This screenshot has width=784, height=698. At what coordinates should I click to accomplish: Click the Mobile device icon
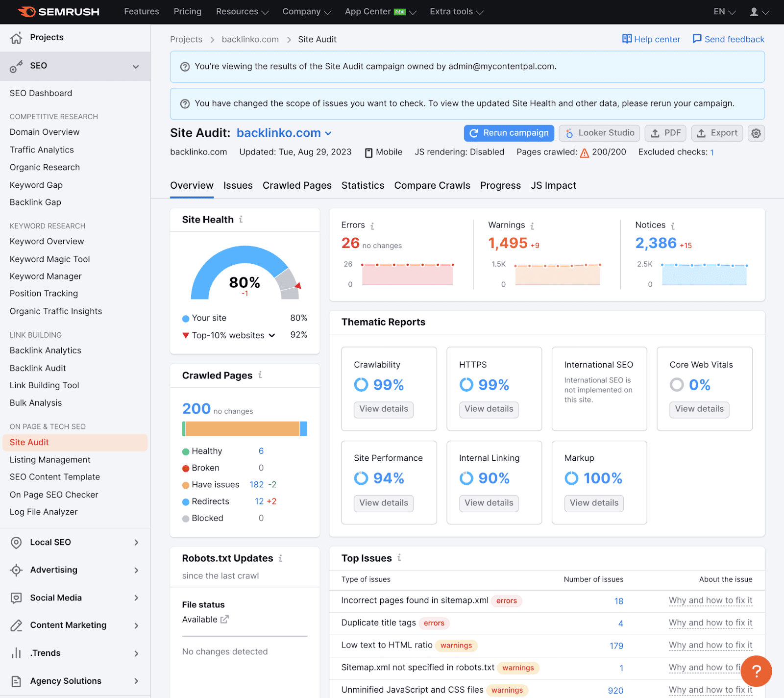(368, 153)
